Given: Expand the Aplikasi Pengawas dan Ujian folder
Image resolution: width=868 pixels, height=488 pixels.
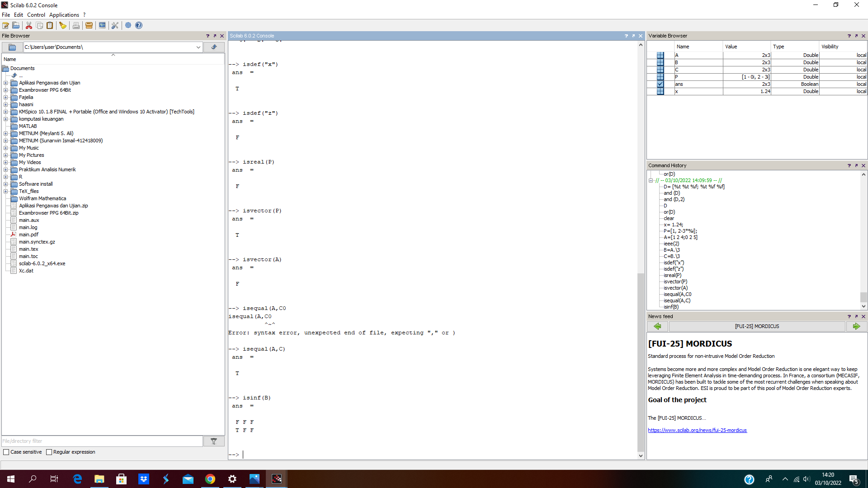Looking at the screenshot, I should pos(5,83).
